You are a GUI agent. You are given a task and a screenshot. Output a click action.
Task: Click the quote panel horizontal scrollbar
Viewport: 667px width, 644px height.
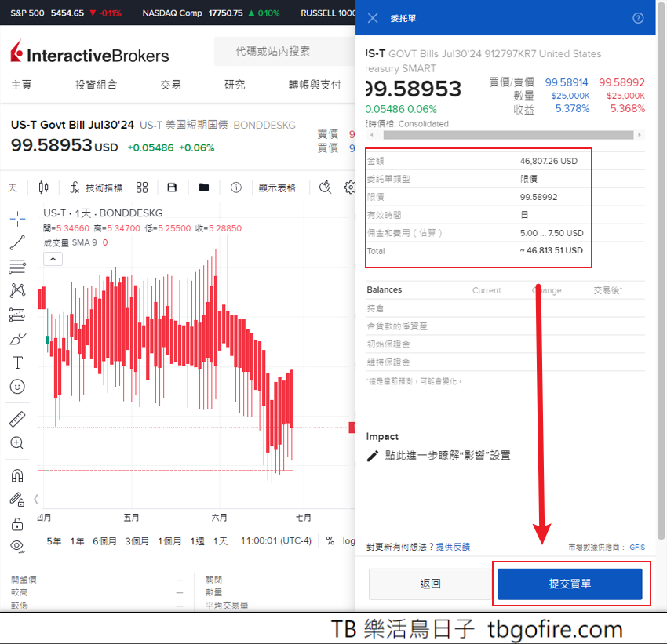point(508,135)
